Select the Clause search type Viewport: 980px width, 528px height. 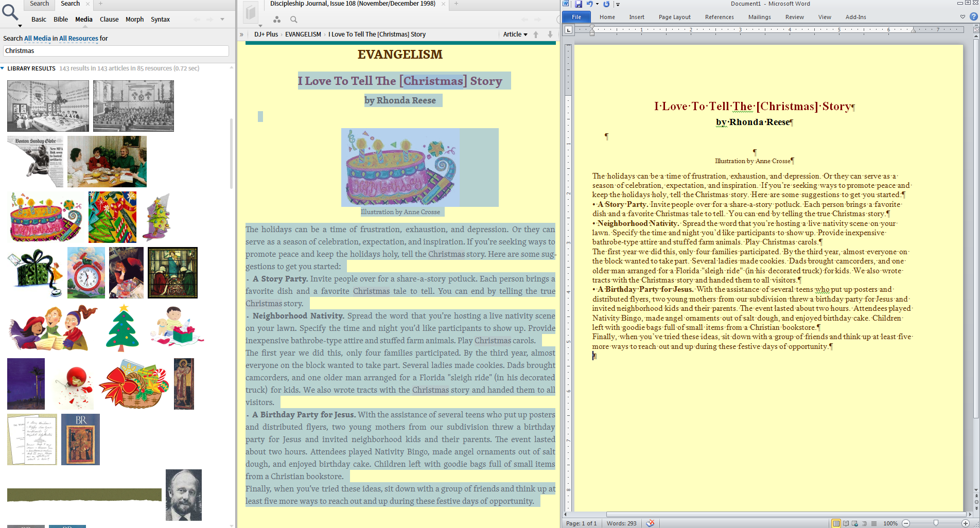point(109,20)
